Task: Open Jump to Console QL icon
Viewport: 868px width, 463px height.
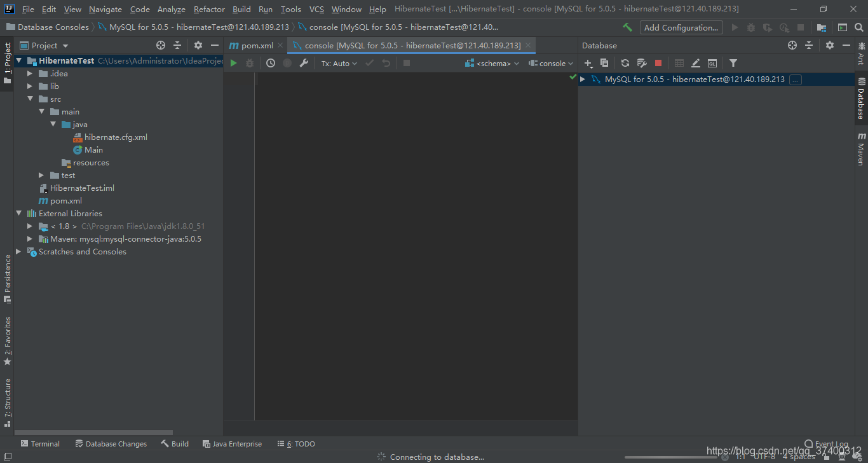Action: coord(712,63)
